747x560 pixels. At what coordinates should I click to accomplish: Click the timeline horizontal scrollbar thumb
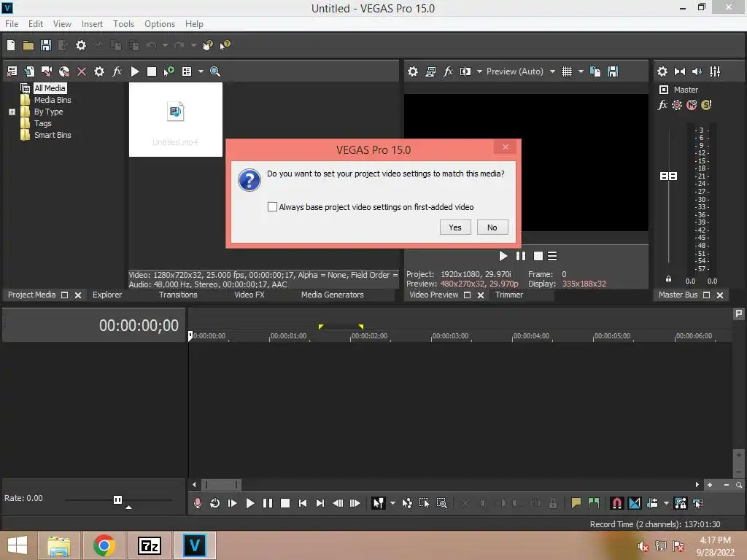tap(221, 485)
